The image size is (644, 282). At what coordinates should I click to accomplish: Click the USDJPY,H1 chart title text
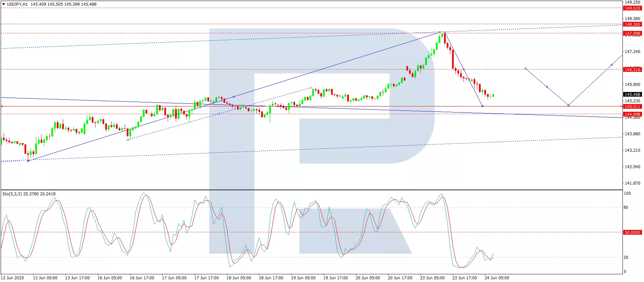tap(17, 4)
